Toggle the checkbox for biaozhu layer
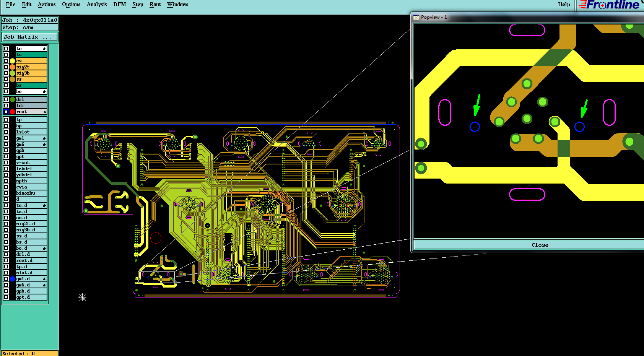The height and width of the screenshot is (356, 644). tap(6, 193)
